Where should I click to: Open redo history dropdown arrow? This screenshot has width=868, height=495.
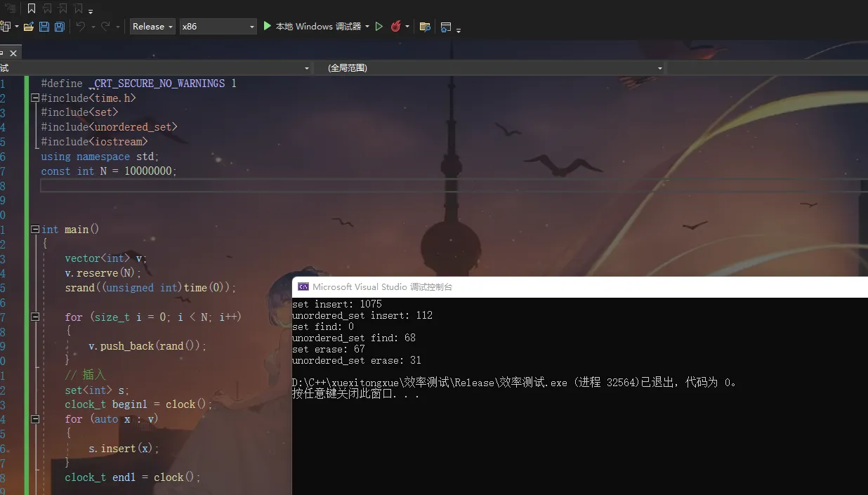pos(117,27)
